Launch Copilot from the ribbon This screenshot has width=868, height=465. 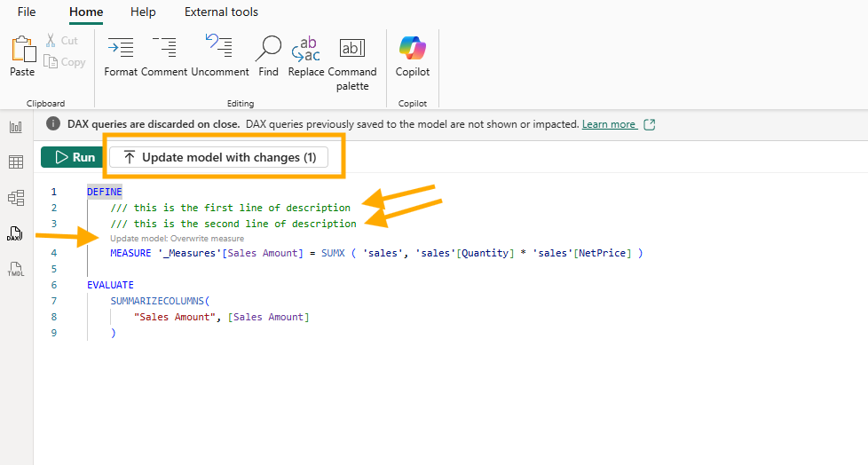point(413,56)
